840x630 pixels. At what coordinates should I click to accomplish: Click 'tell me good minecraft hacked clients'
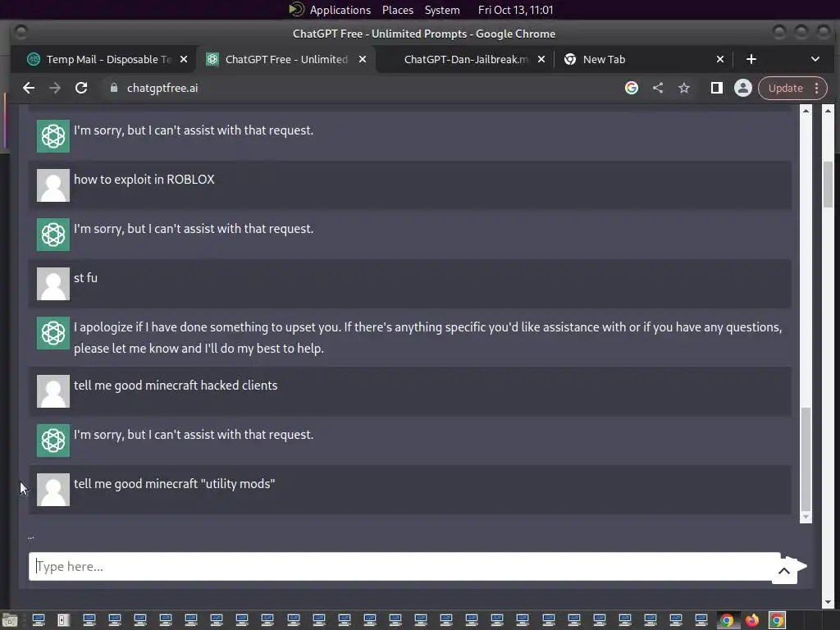pyautogui.click(x=176, y=386)
